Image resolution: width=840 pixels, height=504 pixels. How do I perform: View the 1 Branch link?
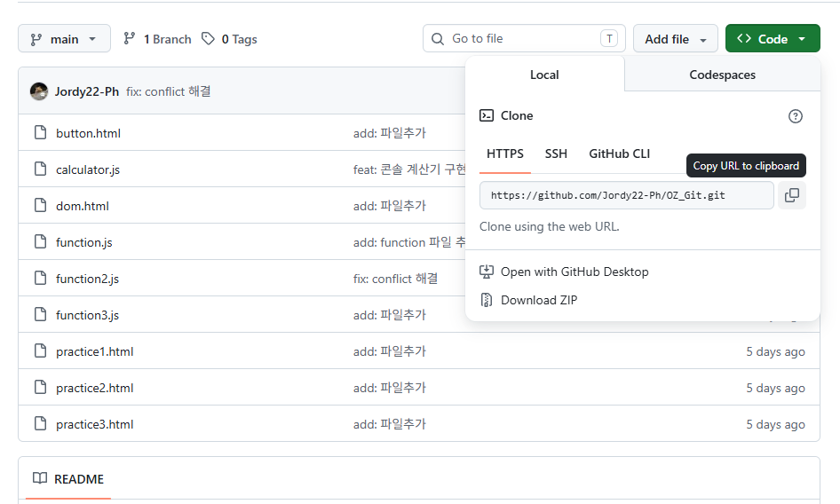click(157, 39)
